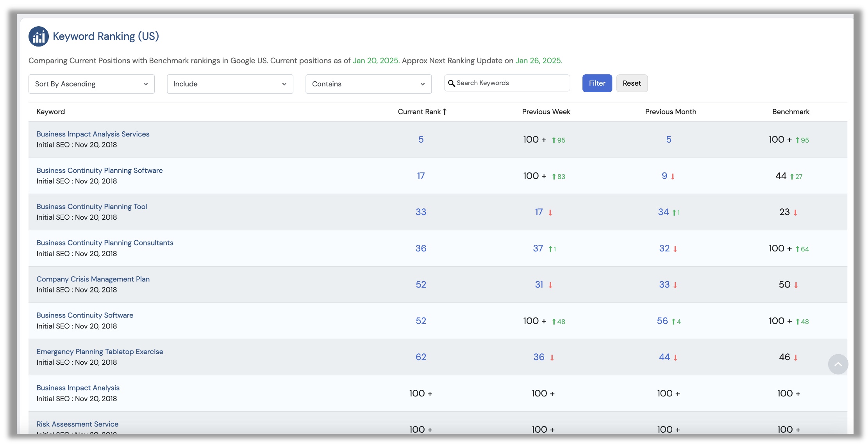
Task: Click the Keyword Ranking bar chart logo icon
Action: point(39,36)
